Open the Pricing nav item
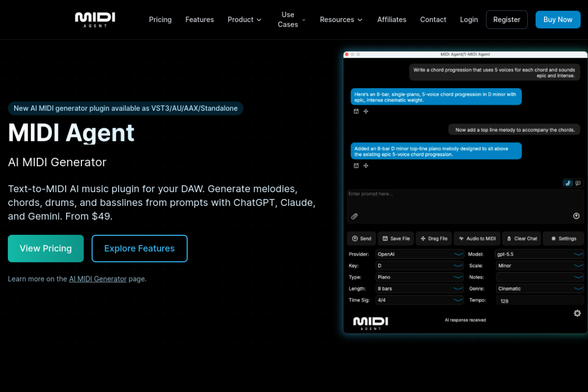 point(160,20)
